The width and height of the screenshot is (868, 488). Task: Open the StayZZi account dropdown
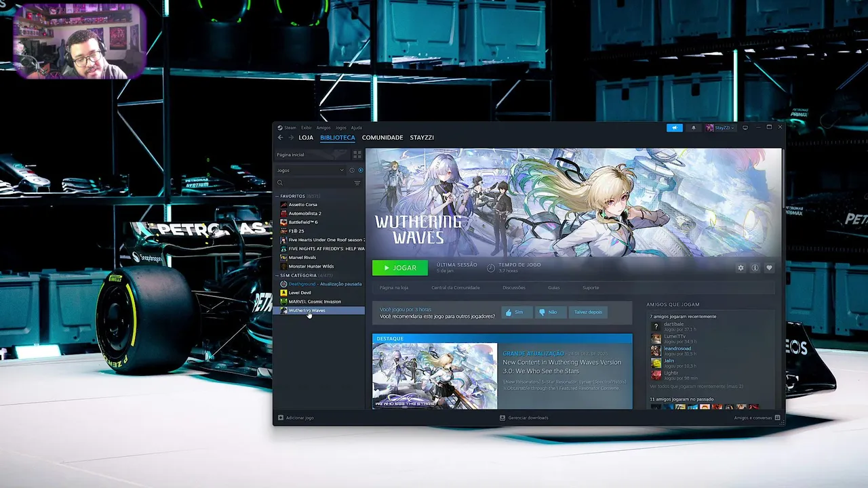(719, 127)
